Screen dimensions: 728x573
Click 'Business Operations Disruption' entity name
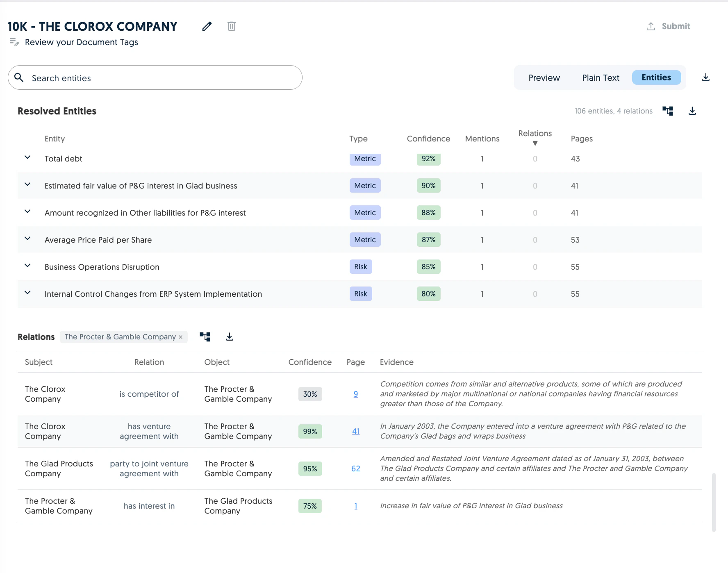pos(102,267)
